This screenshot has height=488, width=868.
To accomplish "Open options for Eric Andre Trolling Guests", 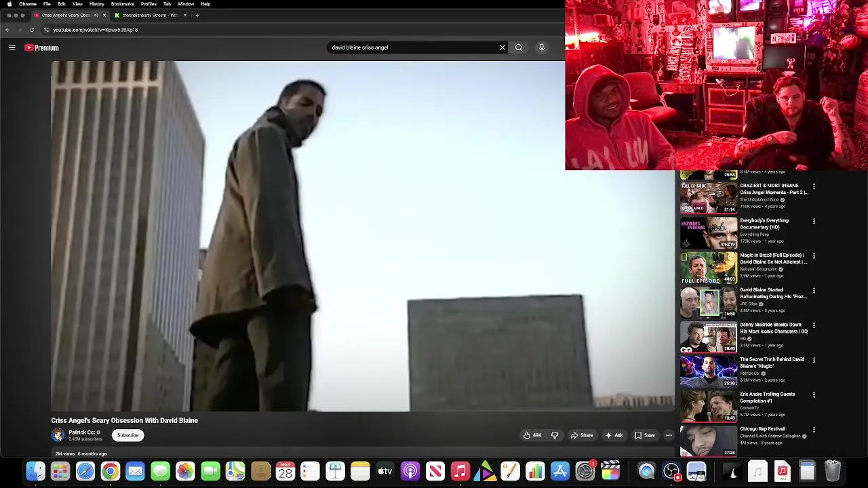I will pyautogui.click(x=814, y=394).
